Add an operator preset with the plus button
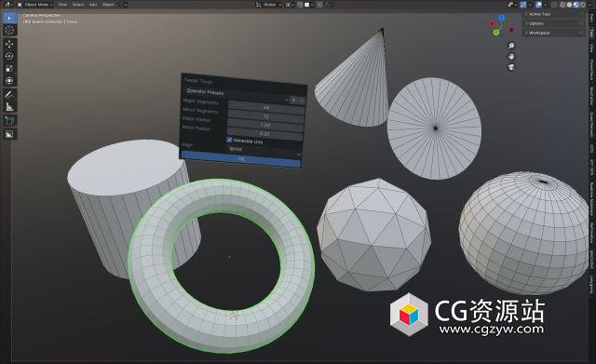The width and height of the screenshot is (596, 364). [x=293, y=100]
